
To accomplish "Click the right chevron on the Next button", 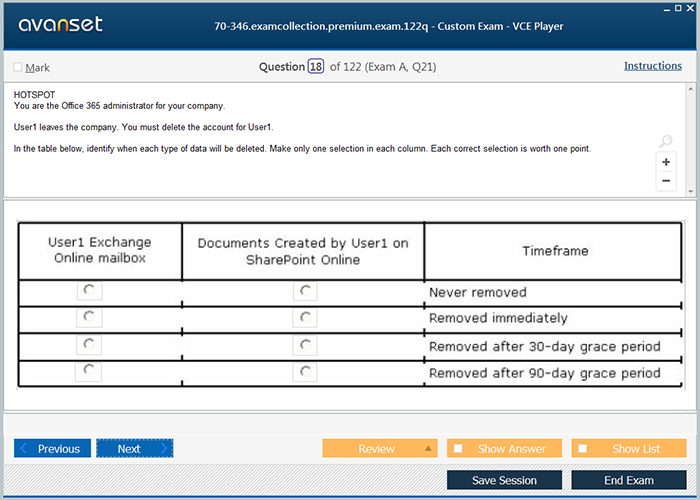I will click(164, 448).
